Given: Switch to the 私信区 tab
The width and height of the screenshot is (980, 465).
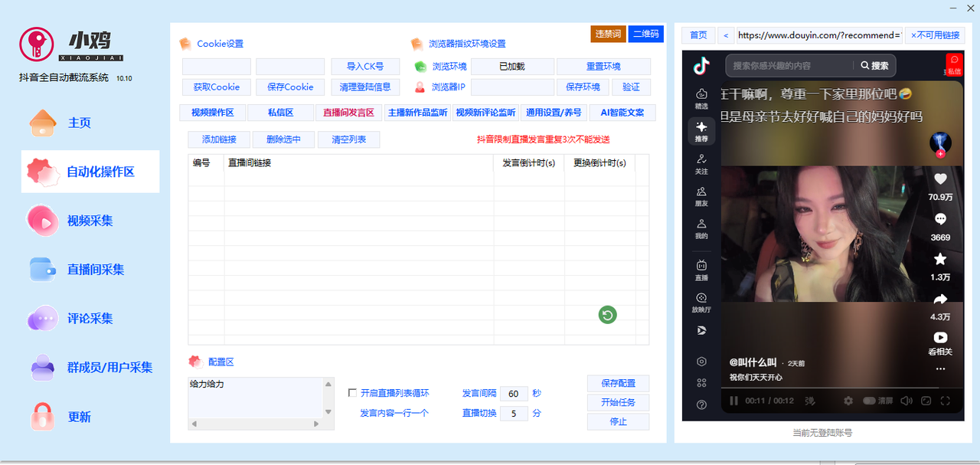Looking at the screenshot, I should point(280,113).
